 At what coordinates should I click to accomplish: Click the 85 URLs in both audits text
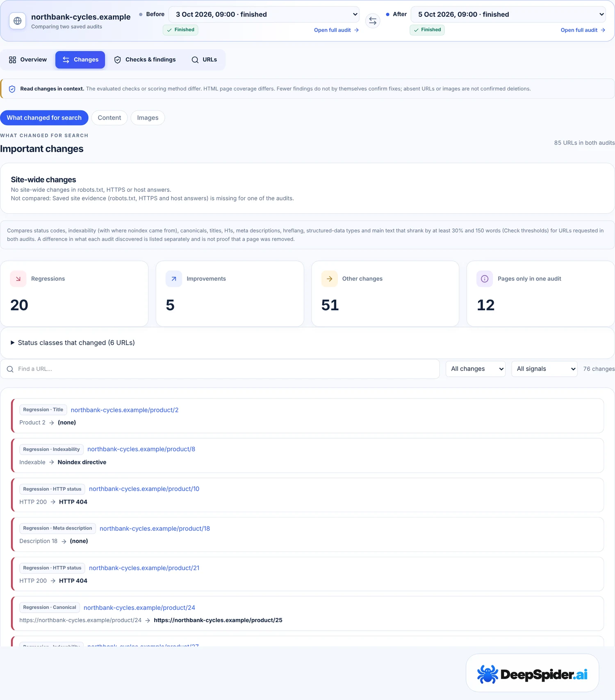[x=585, y=143]
